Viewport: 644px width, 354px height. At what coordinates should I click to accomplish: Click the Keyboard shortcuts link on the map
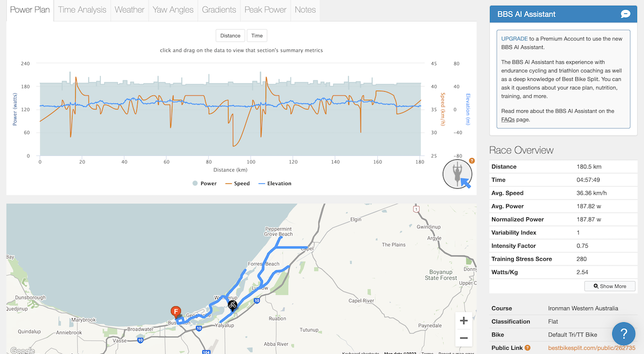tap(361, 353)
